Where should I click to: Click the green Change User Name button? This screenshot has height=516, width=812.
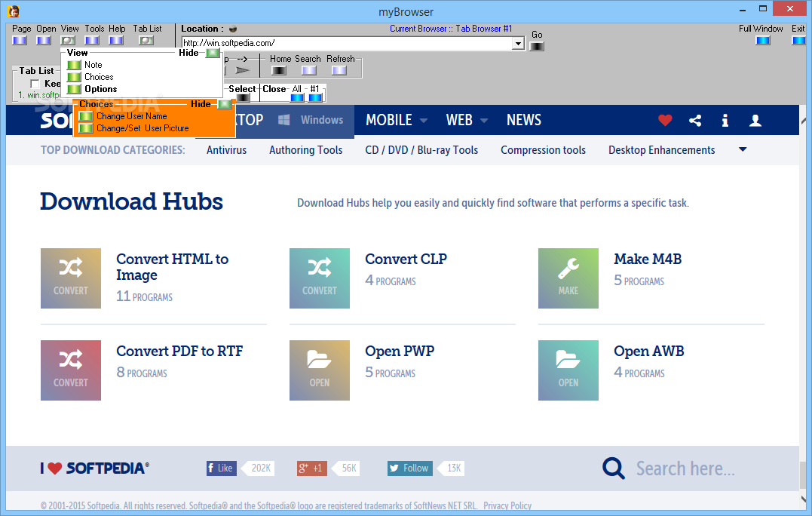tap(86, 116)
